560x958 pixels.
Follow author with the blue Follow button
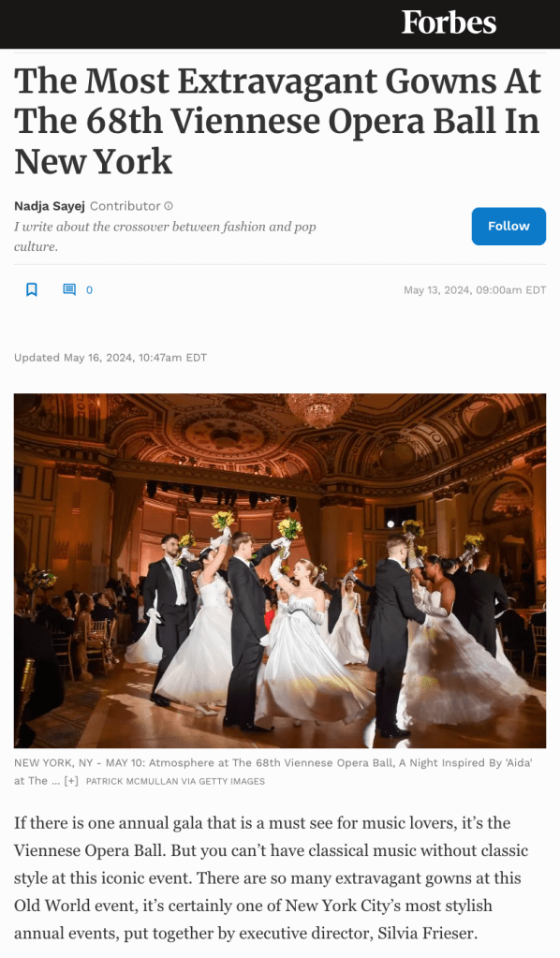point(508,226)
